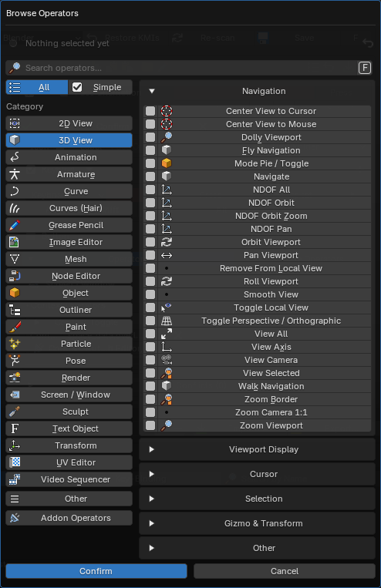The width and height of the screenshot is (381, 588).
Task: Open the Video Sequencer category icon
Action: [x=15, y=479]
